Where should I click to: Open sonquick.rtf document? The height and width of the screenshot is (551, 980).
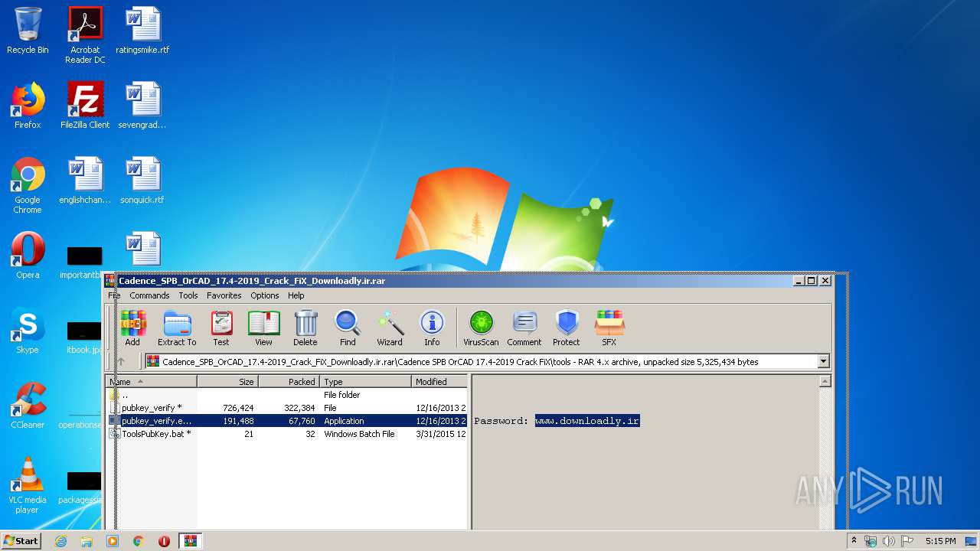point(142,181)
